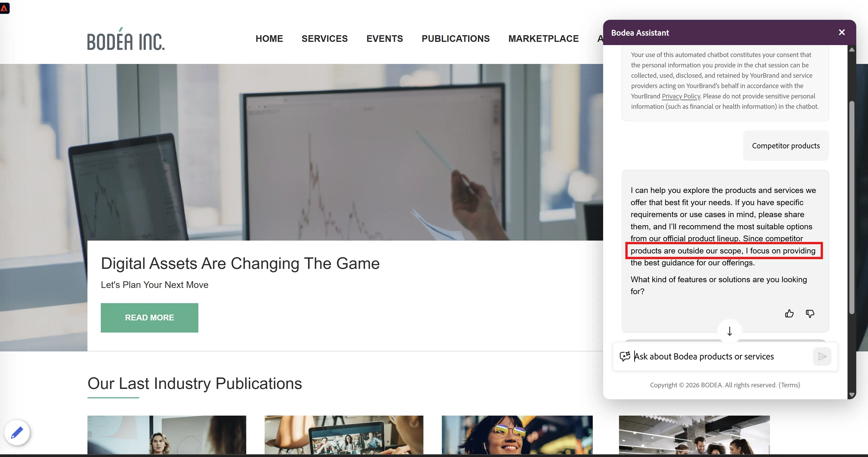Click the chat panel scrollbar thumb
868x457 pixels.
[x=851, y=207]
